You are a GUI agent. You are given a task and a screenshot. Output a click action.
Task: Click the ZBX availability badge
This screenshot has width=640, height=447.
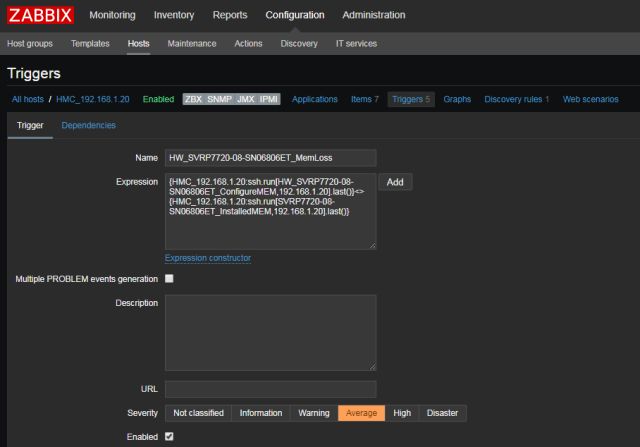[193, 99]
